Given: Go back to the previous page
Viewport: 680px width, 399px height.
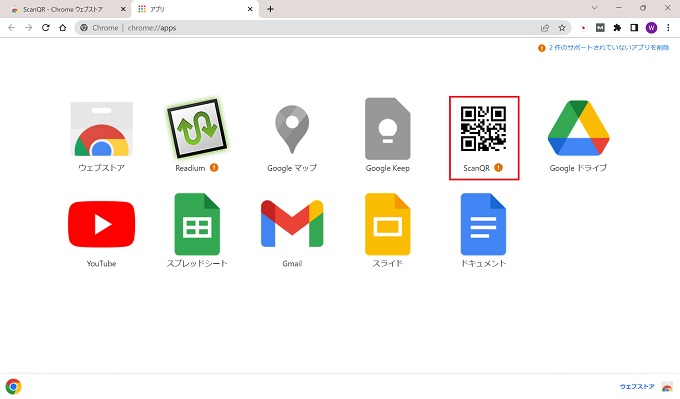Looking at the screenshot, I should click(12, 28).
